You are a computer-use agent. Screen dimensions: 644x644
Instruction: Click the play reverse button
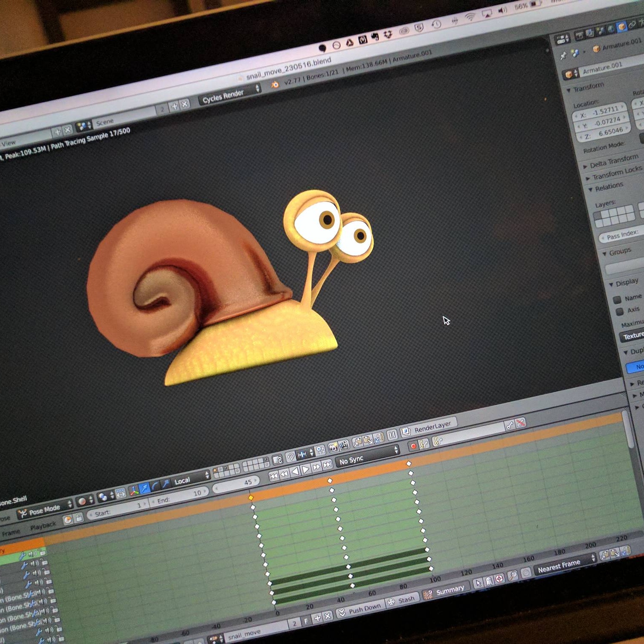point(295,471)
